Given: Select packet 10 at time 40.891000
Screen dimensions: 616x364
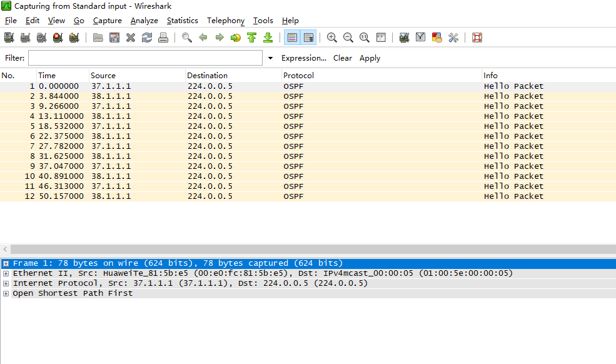Looking at the screenshot, I should click(308, 176).
